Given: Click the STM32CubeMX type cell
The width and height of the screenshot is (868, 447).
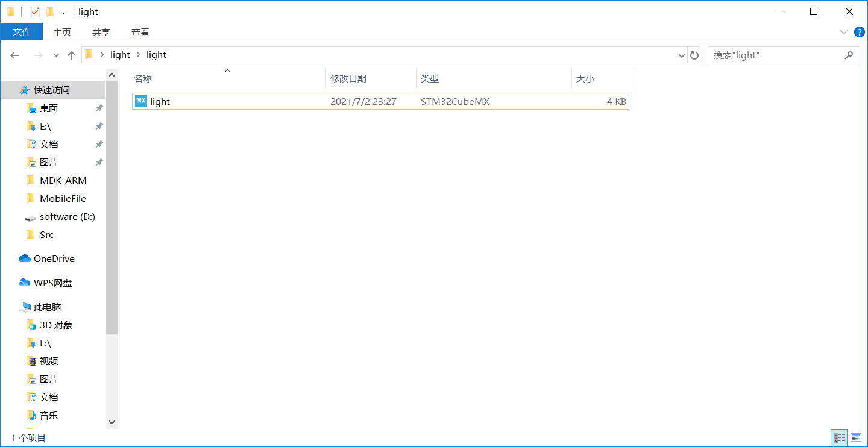Looking at the screenshot, I should (455, 102).
